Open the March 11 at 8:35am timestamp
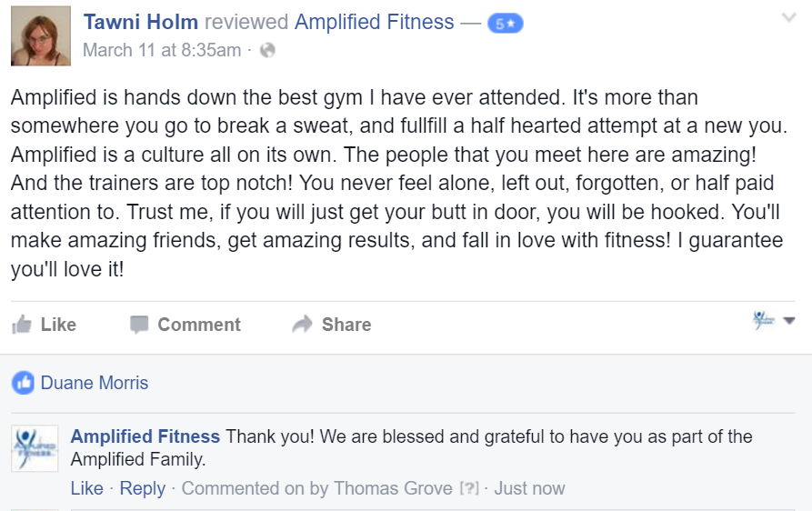This screenshot has height=511, width=812. click(162, 50)
